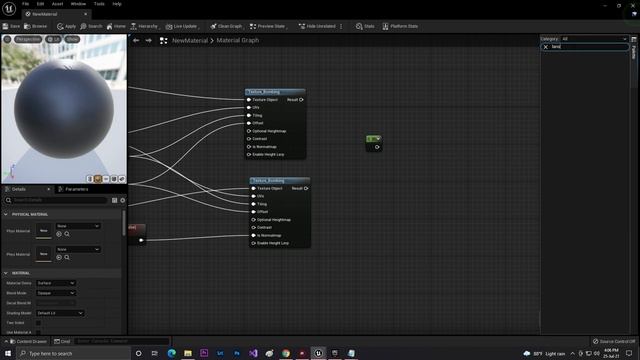The width and height of the screenshot is (640, 360).
Task: Open the second Phys Material dropdown
Action: (x=78, y=249)
